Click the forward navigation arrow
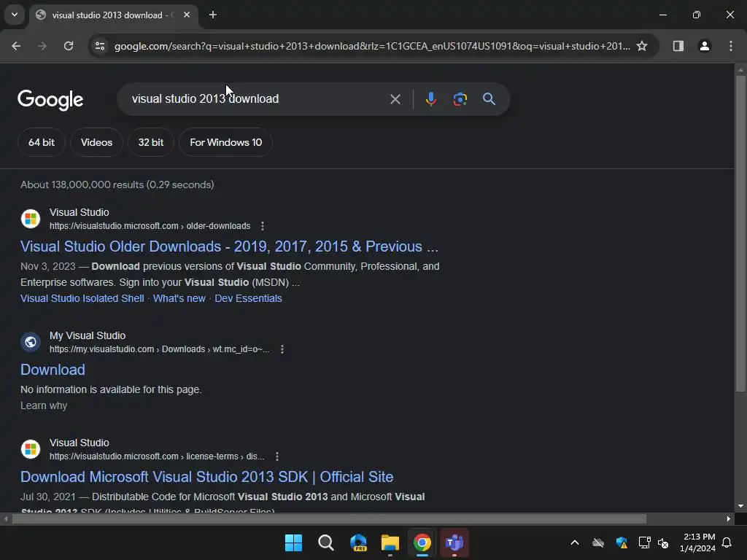 (42, 46)
